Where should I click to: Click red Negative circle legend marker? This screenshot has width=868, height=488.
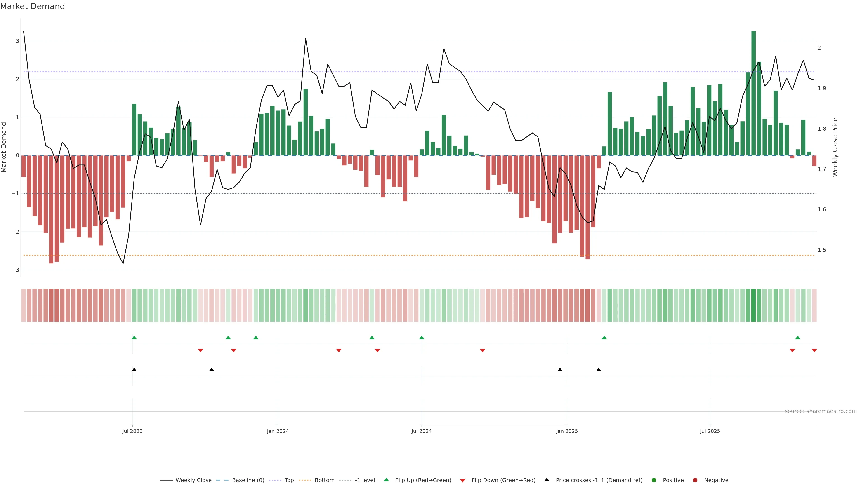[x=695, y=480]
